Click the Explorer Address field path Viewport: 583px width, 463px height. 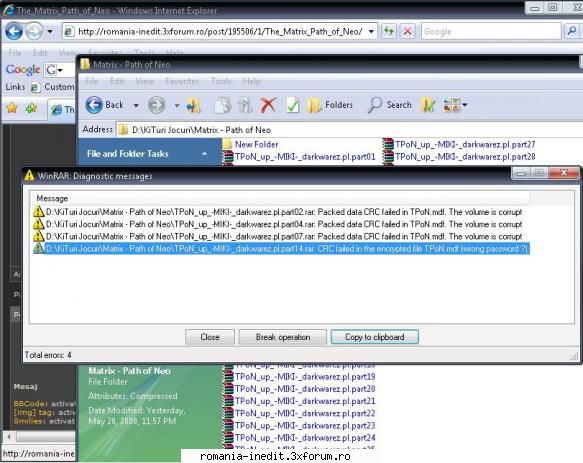click(350, 130)
